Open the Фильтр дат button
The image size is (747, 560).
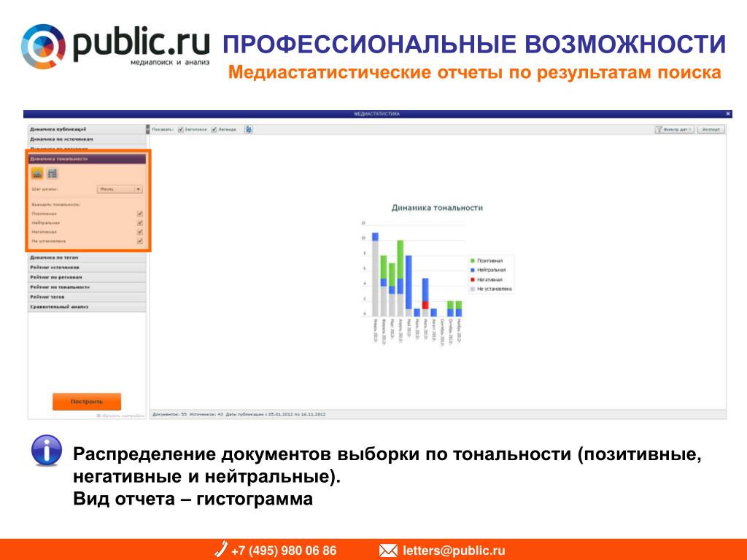coord(675,130)
